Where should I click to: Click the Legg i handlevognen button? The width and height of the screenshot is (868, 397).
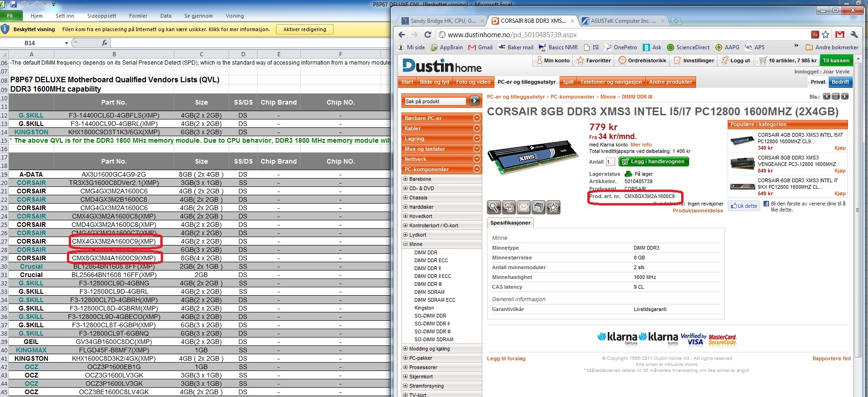point(654,162)
